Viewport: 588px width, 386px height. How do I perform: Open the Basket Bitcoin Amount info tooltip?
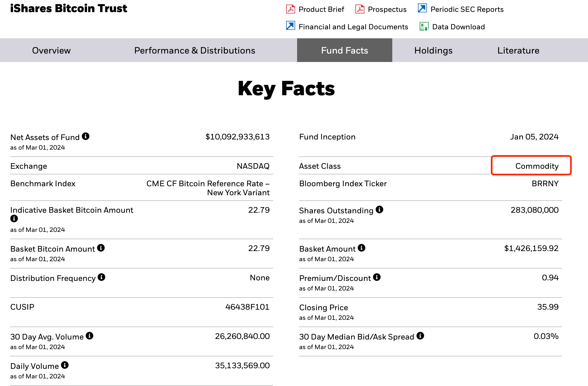(x=101, y=248)
